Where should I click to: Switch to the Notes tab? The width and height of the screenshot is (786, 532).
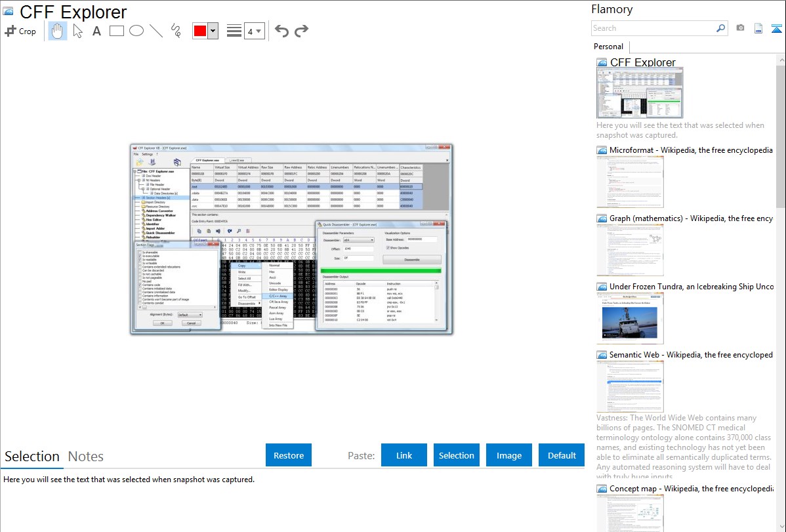coord(86,457)
